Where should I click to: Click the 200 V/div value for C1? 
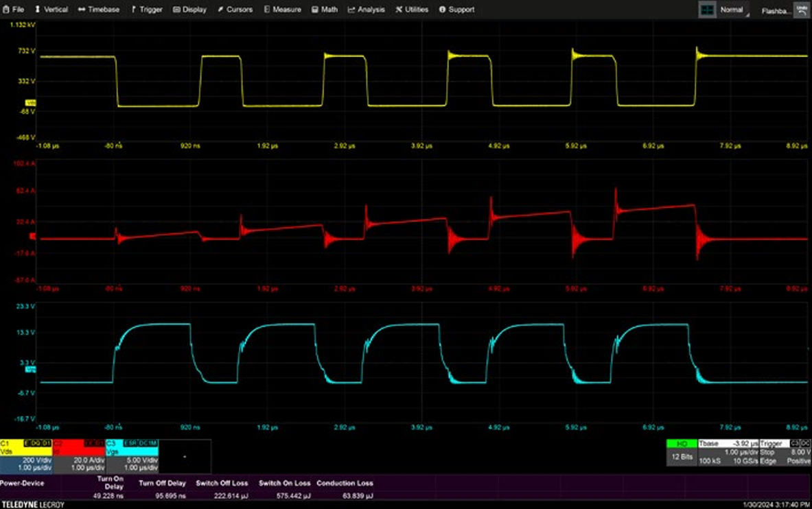coord(36,460)
